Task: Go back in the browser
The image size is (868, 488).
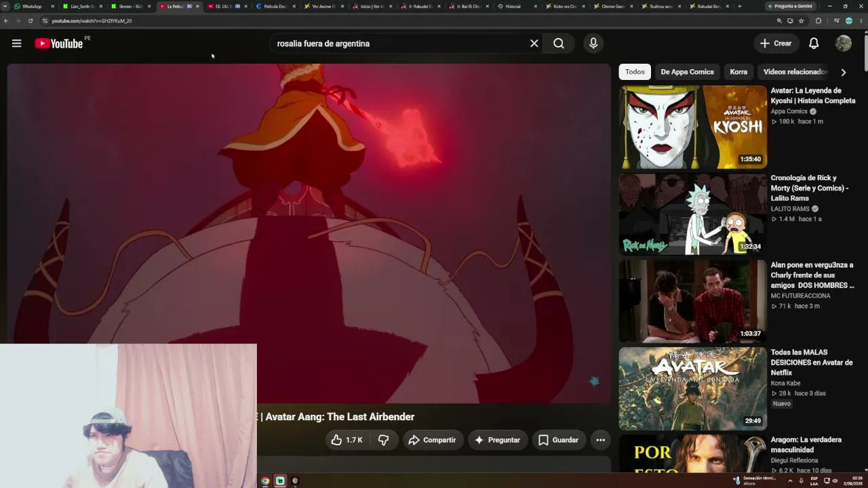Action: pyautogui.click(x=6, y=21)
